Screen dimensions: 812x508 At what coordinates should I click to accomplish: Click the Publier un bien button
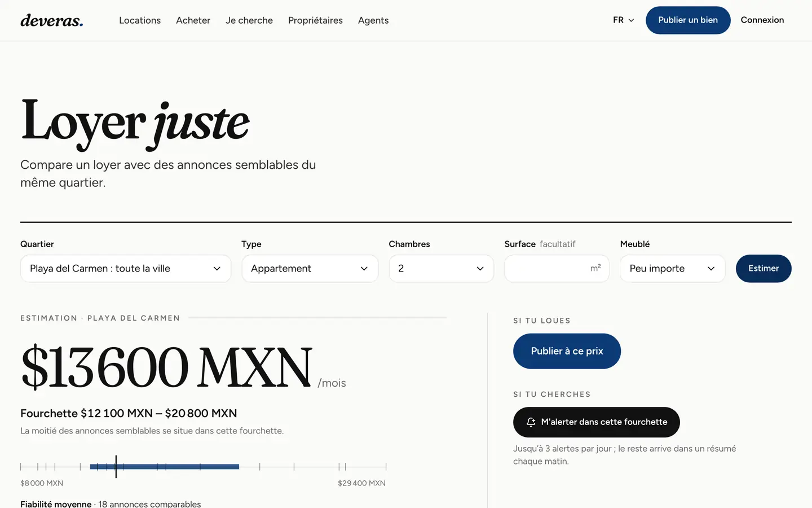click(x=688, y=20)
